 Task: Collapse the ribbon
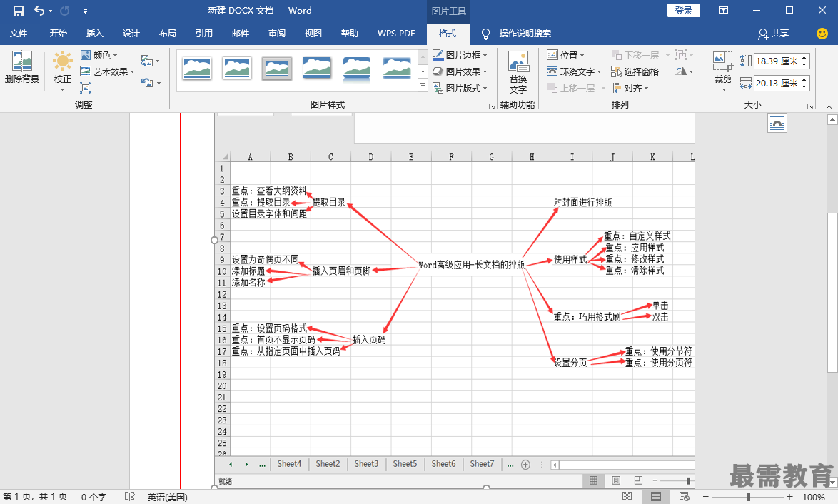[x=829, y=107]
